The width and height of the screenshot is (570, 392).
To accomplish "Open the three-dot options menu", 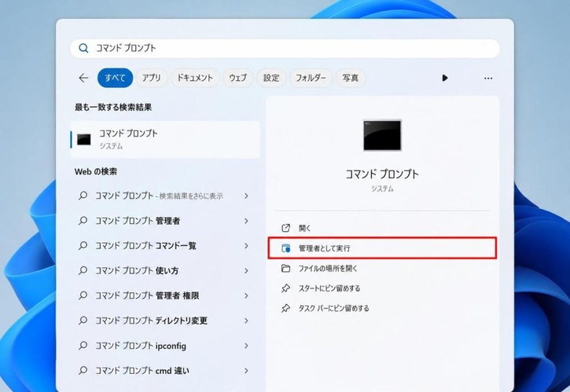I will (488, 78).
